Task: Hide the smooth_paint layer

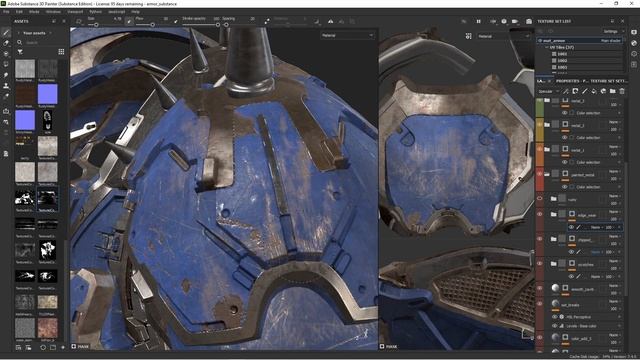Action: [540, 288]
